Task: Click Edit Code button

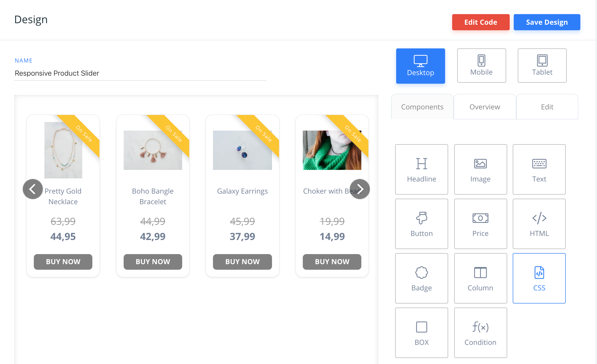Action: click(480, 22)
